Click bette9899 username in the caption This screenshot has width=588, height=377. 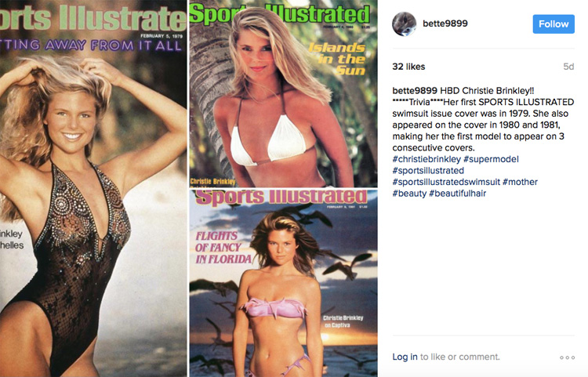(x=415, y=91)
